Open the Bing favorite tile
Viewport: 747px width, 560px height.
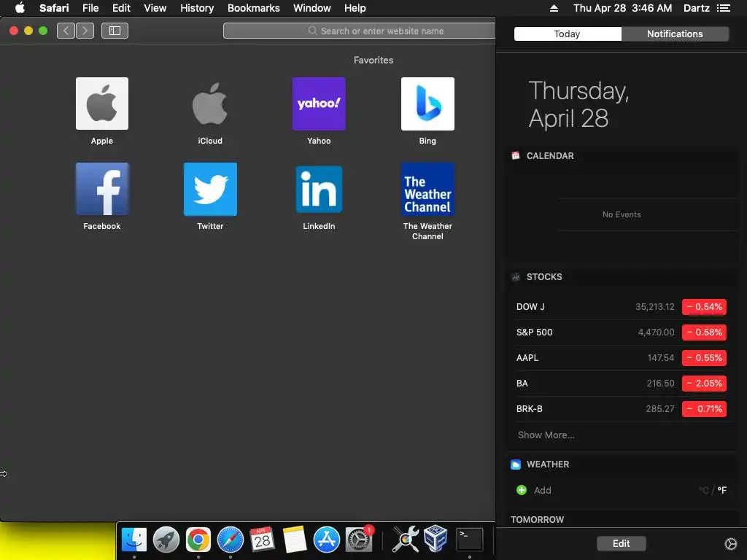[x=427, y=104]
